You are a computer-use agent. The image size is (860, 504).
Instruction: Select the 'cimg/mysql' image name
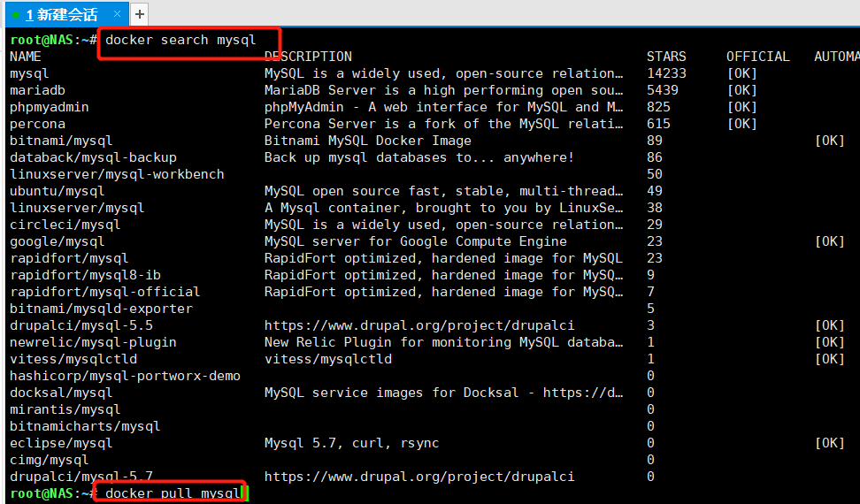[x=49, y=460]
